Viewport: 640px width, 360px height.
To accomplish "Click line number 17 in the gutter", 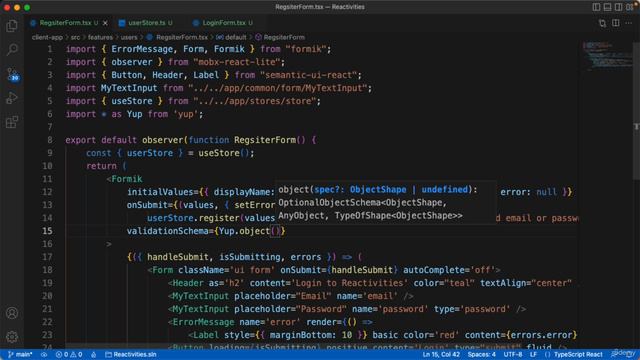I will coord(47,257).
